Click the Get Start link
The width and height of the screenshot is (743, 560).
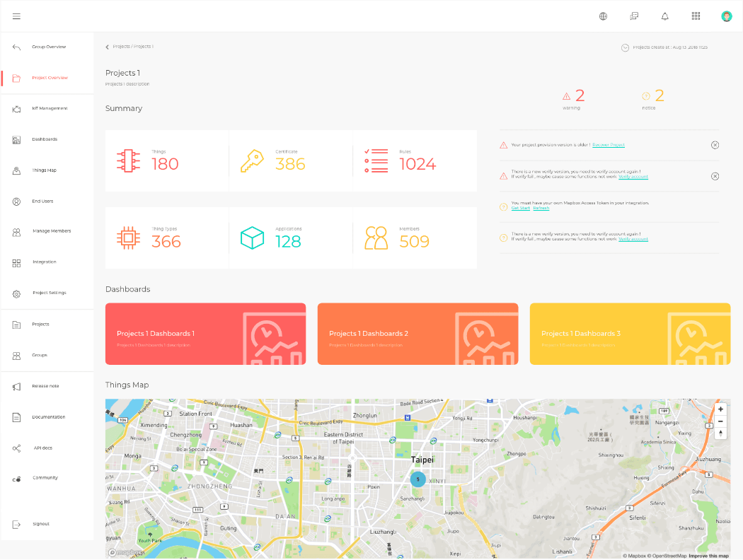520,208
